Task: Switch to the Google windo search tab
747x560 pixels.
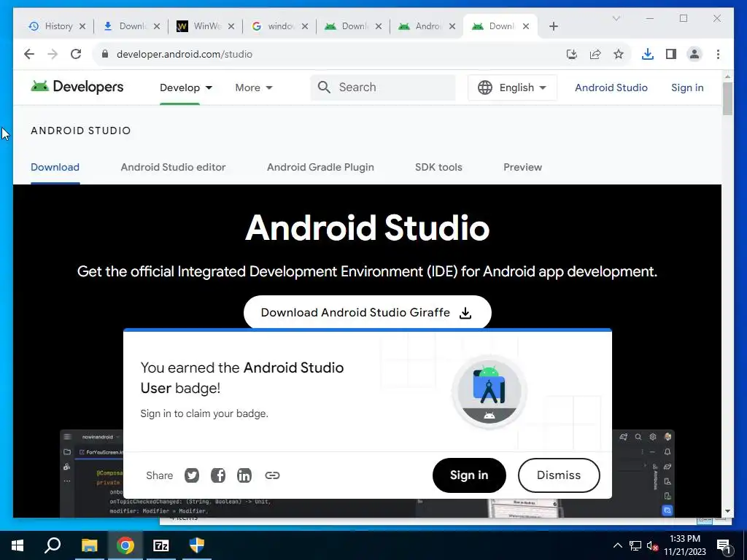Action: 273,26
